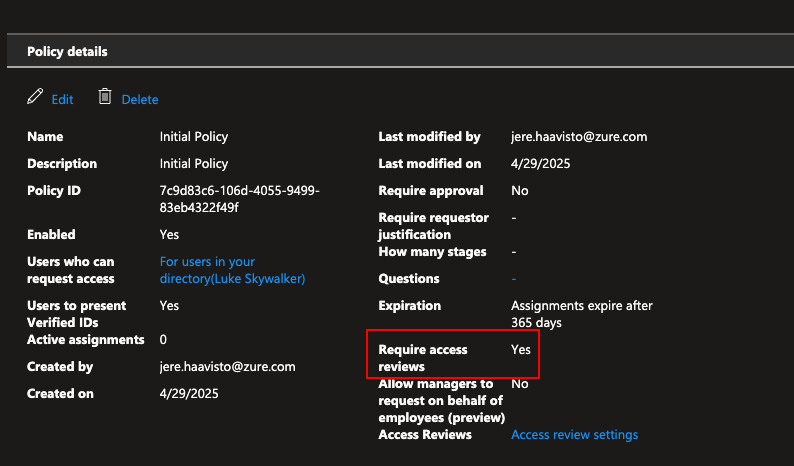Click the Last modified by label

[429, 137]
